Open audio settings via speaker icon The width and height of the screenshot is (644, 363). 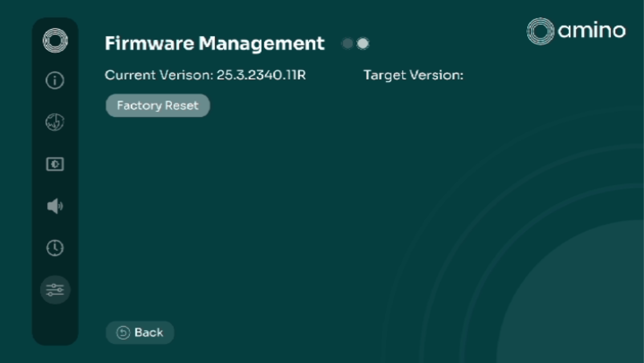tap(55, 206)
